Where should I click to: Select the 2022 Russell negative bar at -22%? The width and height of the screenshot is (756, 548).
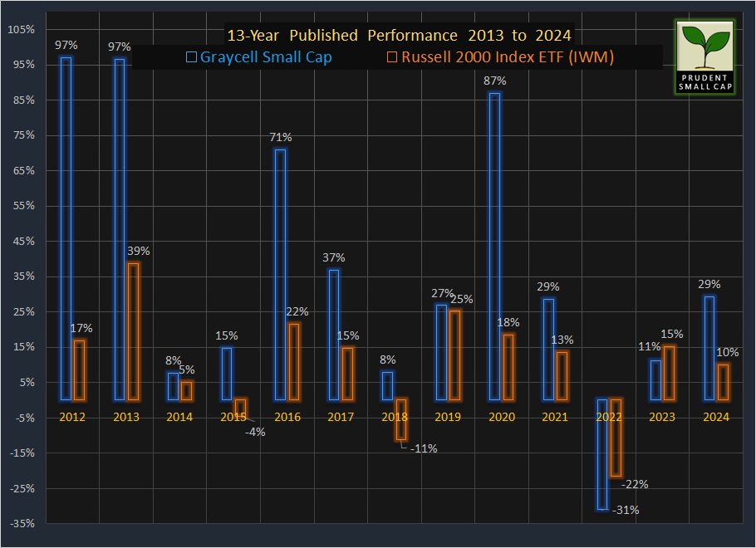pos(616,438)
